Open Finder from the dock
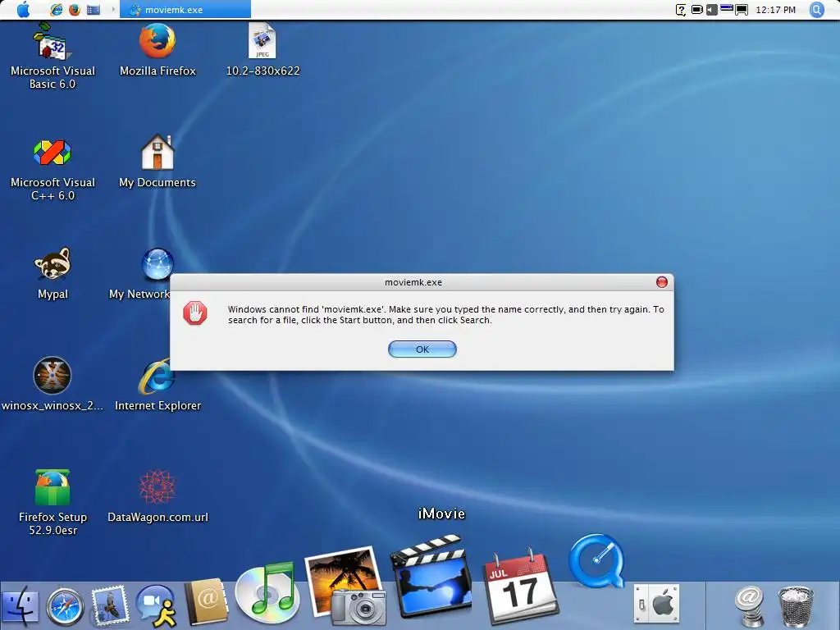Image resolution: width=840 pixels, height=630 pixels. tap(21, 606)
